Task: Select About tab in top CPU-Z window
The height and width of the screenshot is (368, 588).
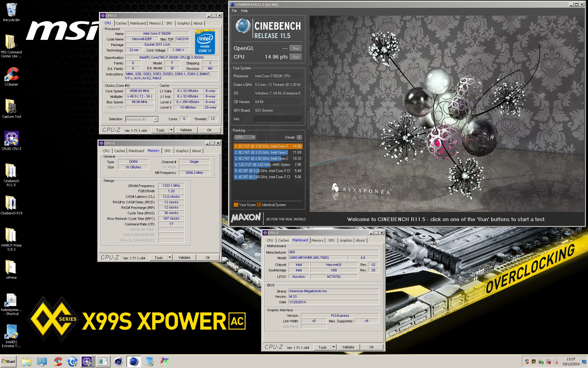Action: pos(198,23)
